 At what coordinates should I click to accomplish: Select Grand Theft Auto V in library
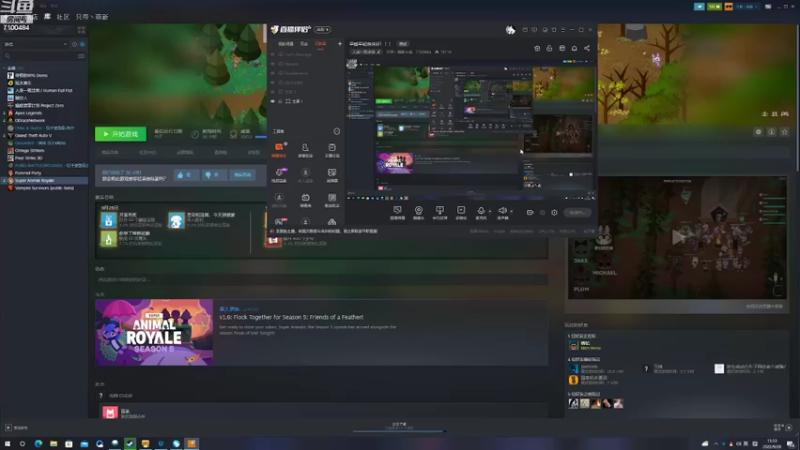tap(33, 136)
